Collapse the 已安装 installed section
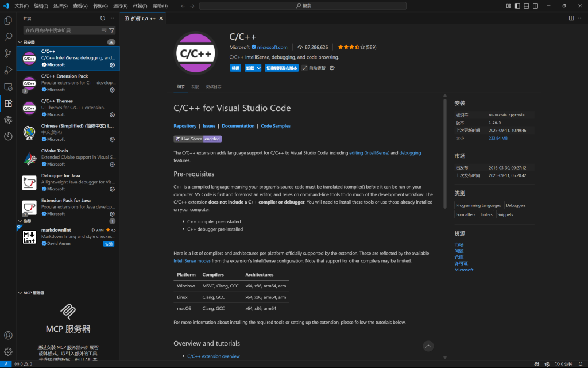The width and height of the screenshot is (588, 368). (20, 42)
